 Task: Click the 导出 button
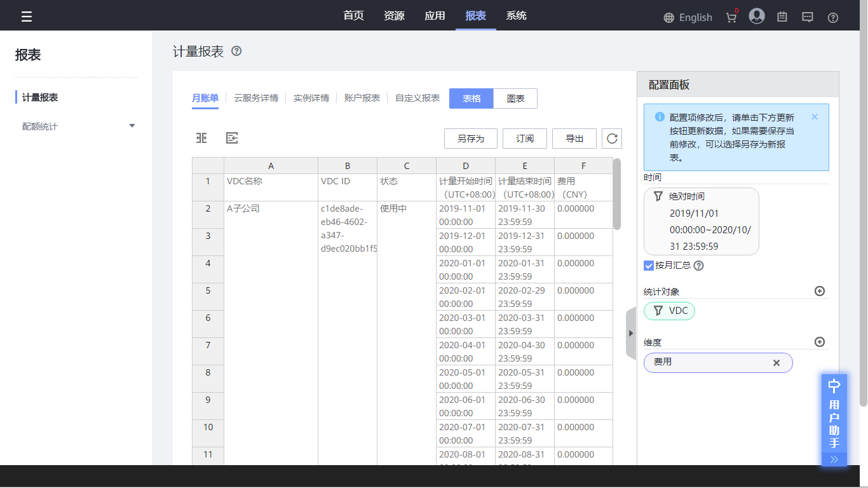point(574,139)
